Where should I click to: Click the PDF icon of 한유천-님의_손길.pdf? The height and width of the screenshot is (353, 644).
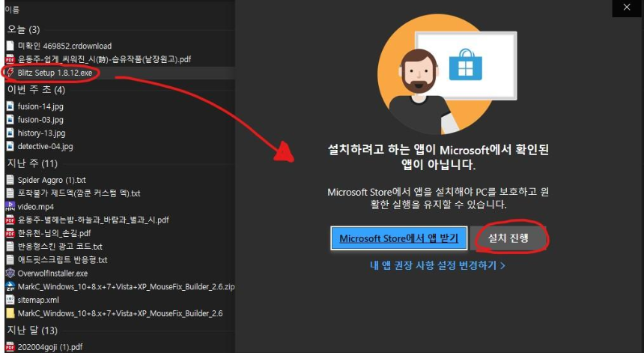10,233
